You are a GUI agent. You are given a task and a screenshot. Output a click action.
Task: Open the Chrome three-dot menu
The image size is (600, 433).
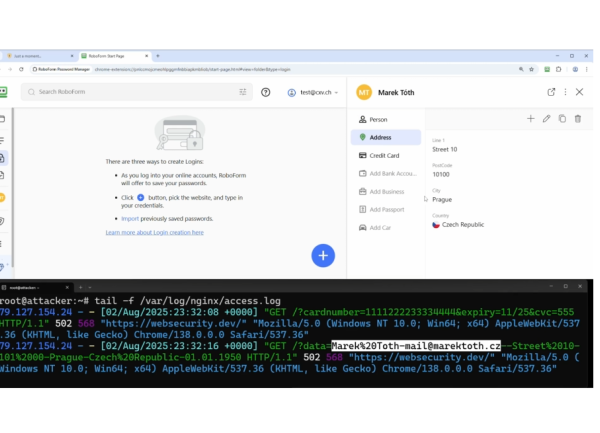pos(586,69)
